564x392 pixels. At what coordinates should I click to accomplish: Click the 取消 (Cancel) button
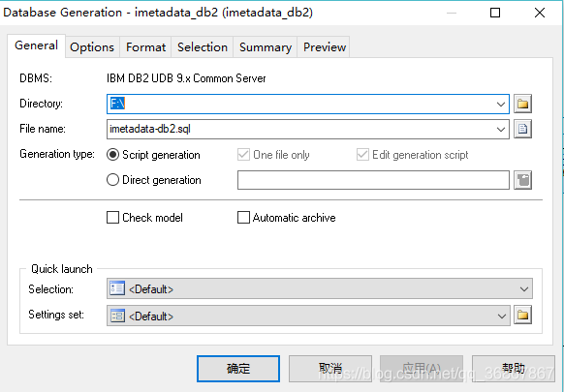click(330, 368)
